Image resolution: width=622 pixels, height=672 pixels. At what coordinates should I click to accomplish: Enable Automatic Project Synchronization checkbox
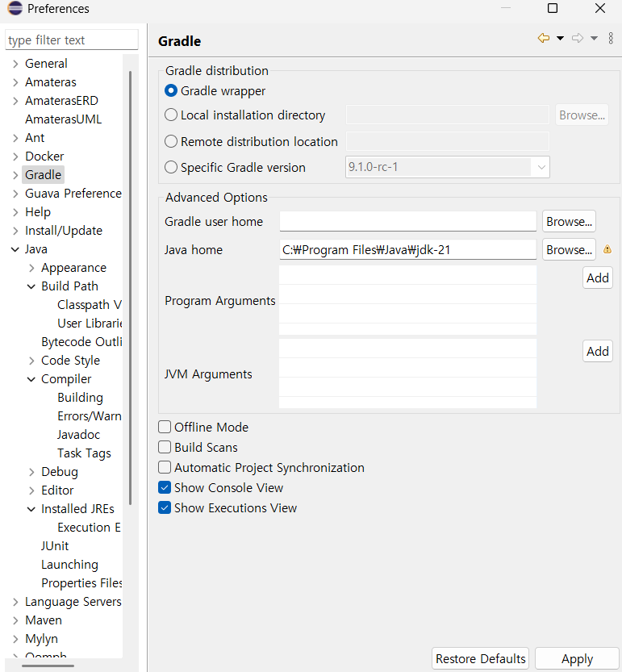pyautogui.click(x=165, y=467)
